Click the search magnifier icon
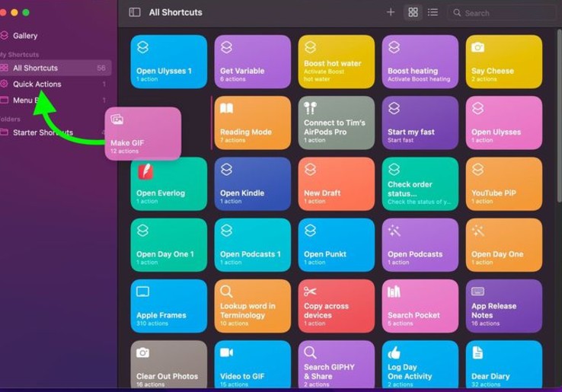Viewport: 562px width, 392px height. pyautogui.click(x=457, y=13)
